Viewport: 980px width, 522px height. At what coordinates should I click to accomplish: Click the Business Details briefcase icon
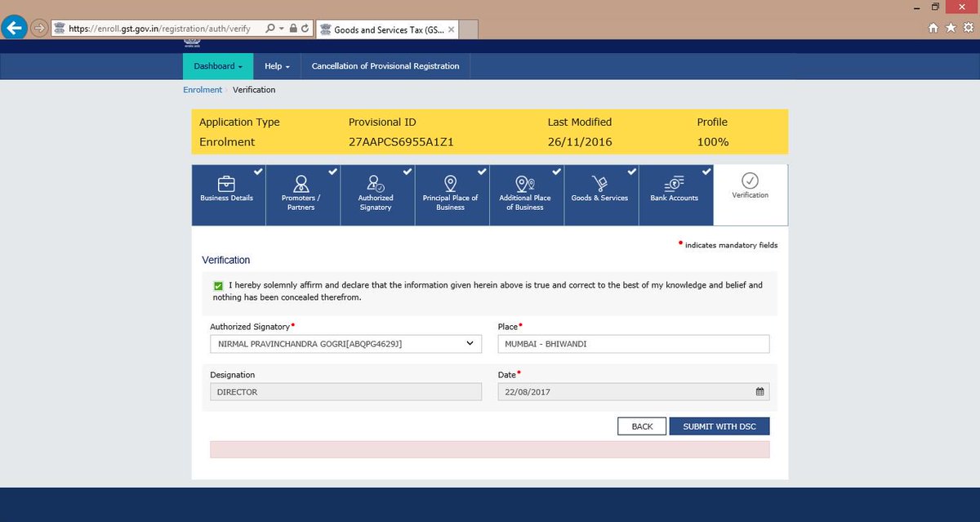(226, 182)
